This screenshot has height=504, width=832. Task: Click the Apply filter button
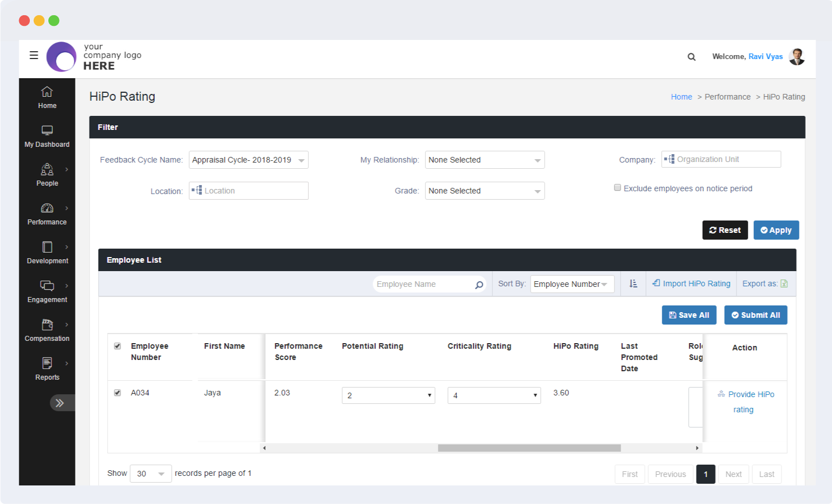[x=776, y=230]
